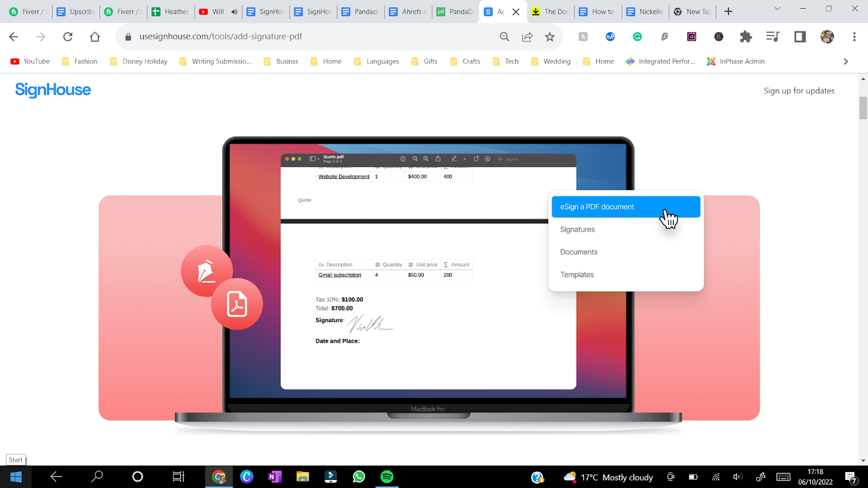Screen dimensions: 868x488
Task: Mute the tab playing audio
Action: click(233, 11)
